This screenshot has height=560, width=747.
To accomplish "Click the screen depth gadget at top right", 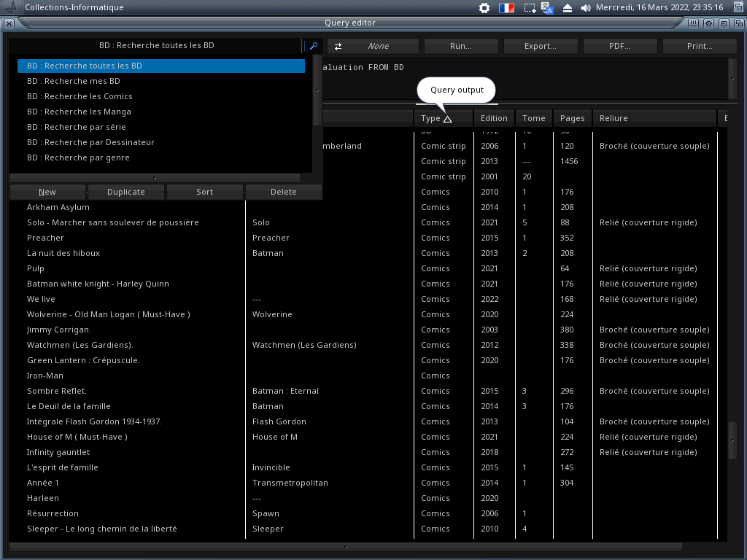I will pyautogui.click(x=739, y=7).
